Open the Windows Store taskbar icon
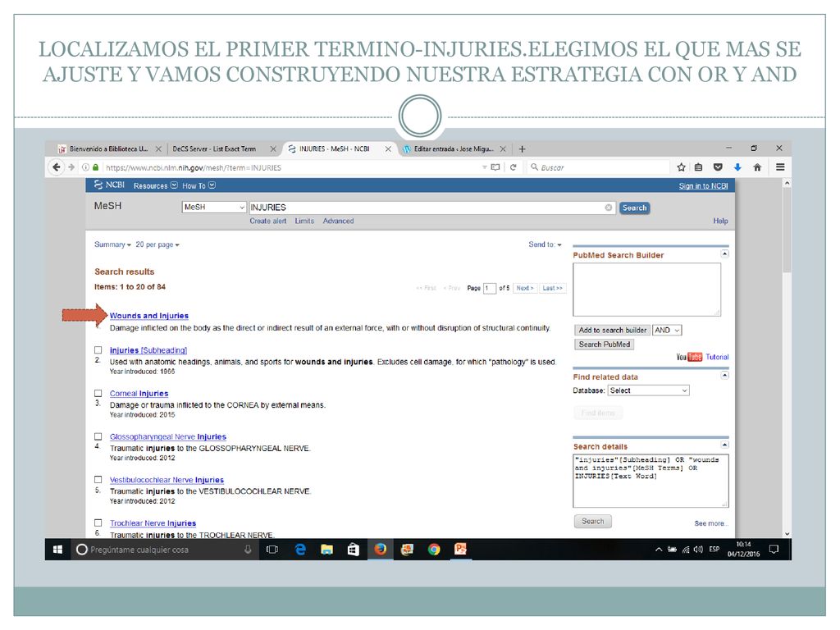Screen dimensions: 840x630 pyautogui.click(x=354, y=549)
